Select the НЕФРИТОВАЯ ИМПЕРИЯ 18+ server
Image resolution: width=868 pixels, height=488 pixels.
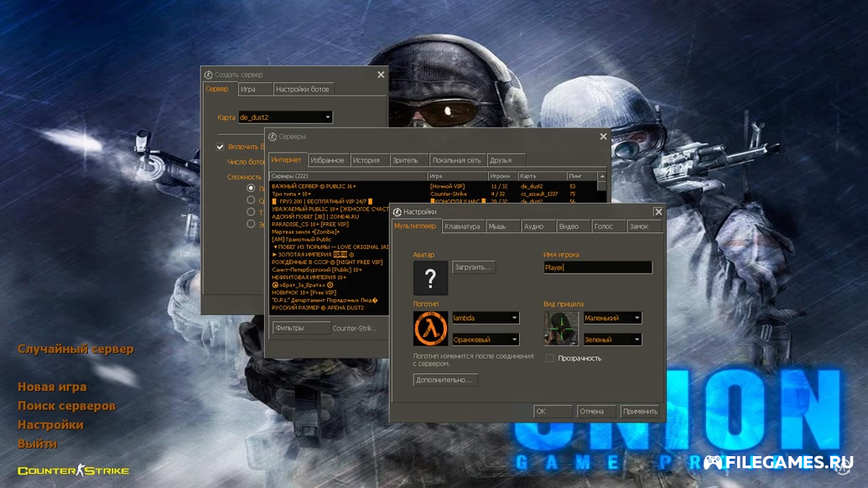(x=330, y=278)
